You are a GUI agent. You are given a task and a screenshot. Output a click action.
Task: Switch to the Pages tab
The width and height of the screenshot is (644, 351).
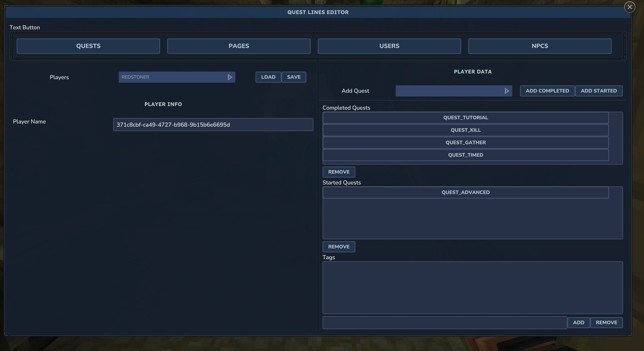pos(239,46)
